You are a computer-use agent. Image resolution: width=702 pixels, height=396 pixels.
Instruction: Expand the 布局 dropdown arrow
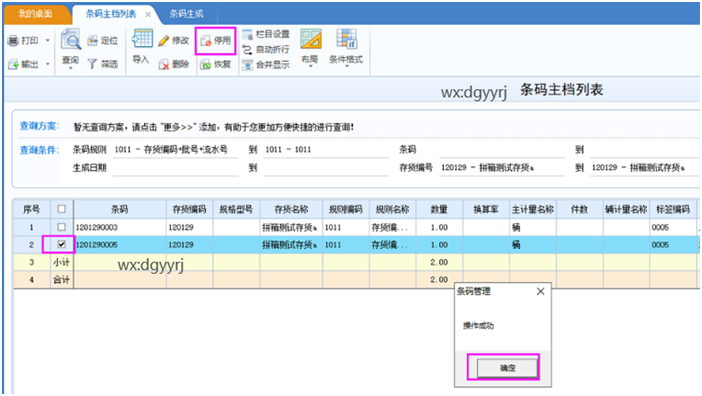point(311,66)
